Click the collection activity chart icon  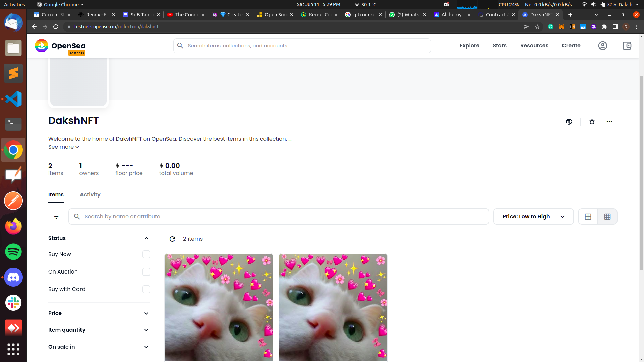click(x=569, y=122)
